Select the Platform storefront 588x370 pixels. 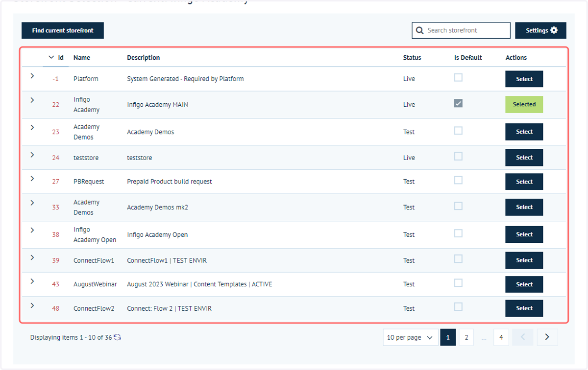[x=524, y=79]
